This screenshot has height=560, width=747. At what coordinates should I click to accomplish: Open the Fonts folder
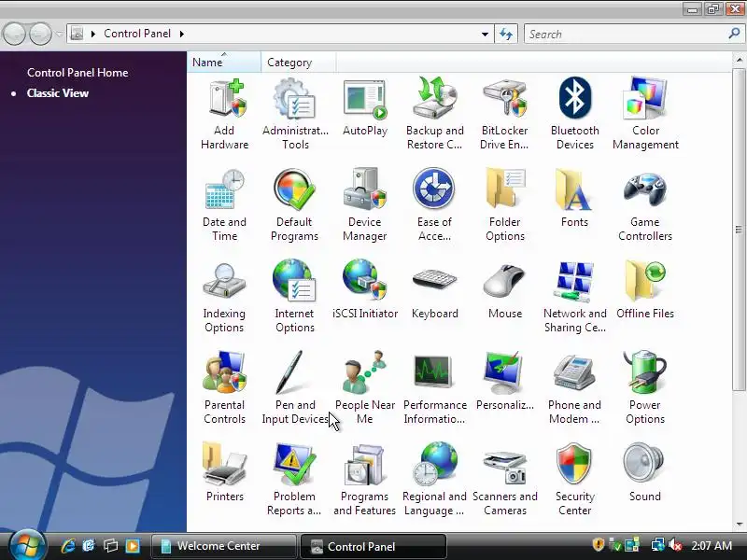click(x=574, y=199)
